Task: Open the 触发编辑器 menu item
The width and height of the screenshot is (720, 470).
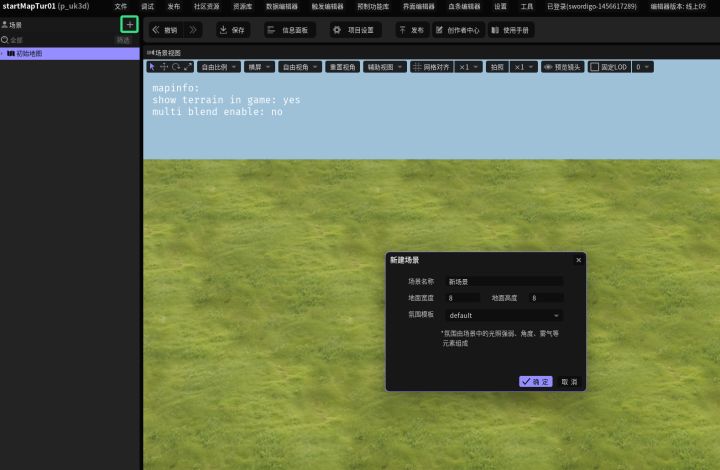Action: (x=299, y=6)
